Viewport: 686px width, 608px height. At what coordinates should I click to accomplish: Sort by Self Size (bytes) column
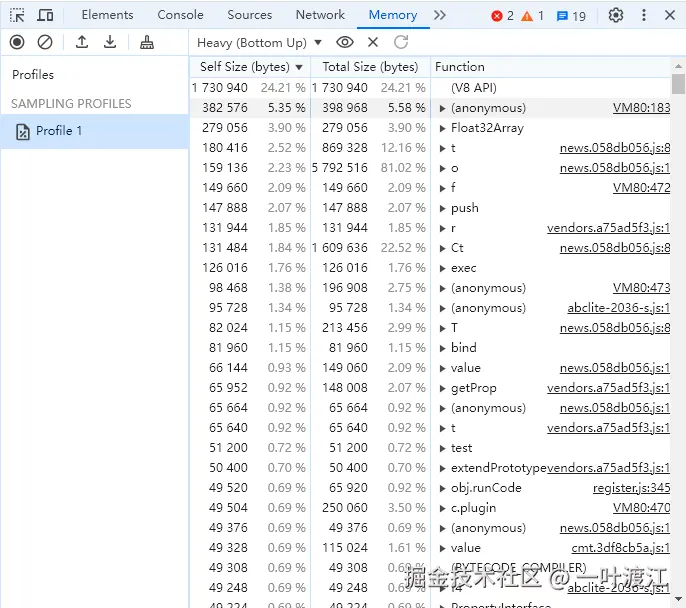250,67
